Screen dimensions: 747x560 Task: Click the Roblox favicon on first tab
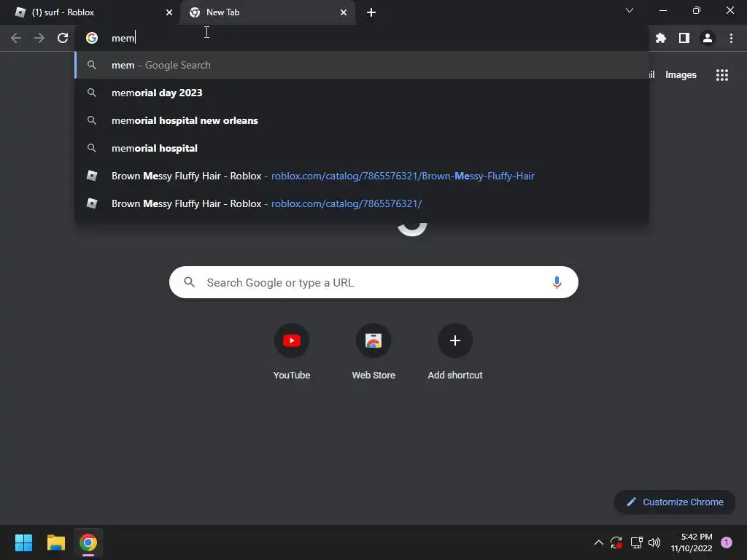tap(20, 12)
